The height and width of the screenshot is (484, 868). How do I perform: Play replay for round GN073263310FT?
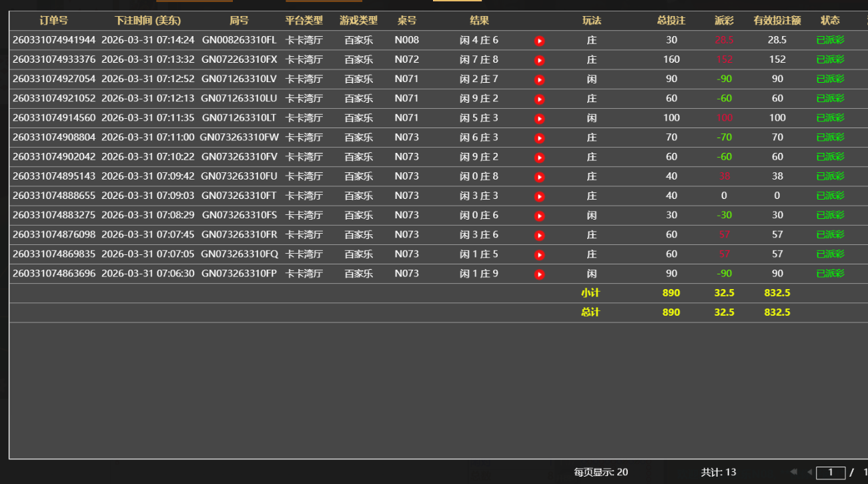[x=540, y=196]
